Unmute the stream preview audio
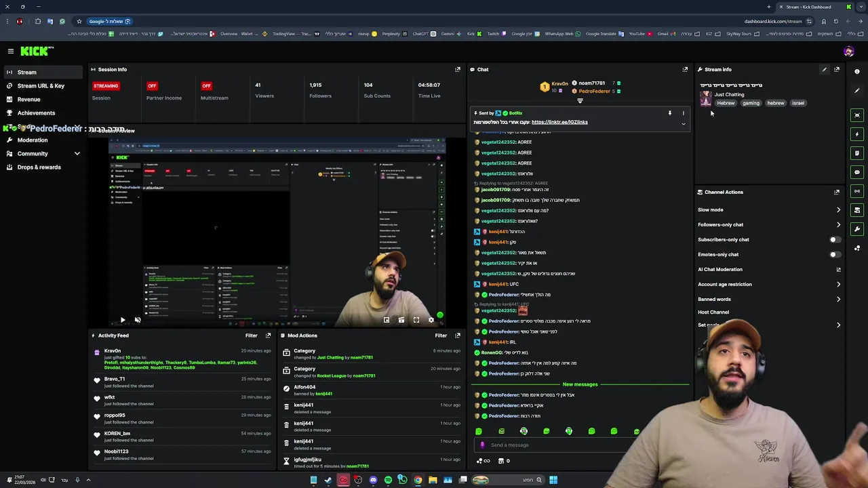 coord(138,320)
